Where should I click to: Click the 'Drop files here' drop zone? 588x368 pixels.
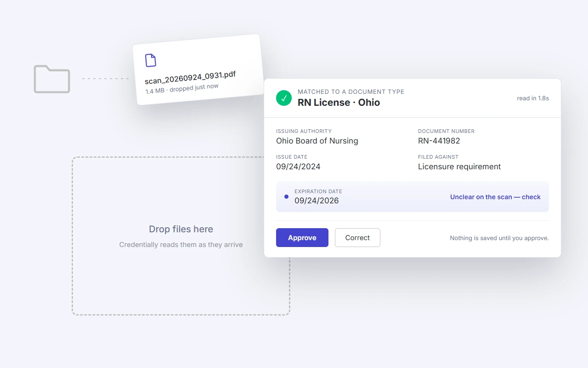pos(181,236)
